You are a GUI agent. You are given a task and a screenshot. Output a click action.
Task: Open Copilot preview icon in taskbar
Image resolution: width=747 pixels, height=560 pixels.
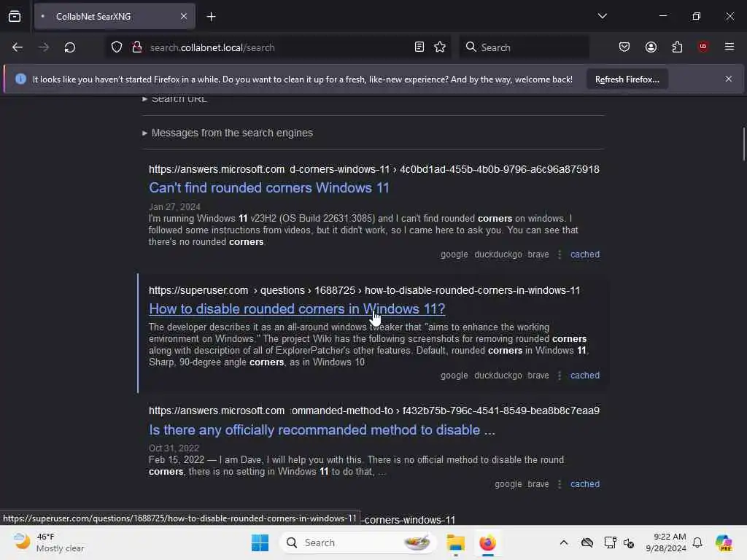(723, 542)
